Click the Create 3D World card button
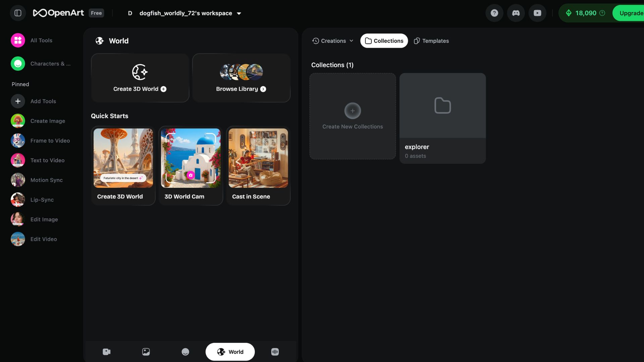 (140, 78)
